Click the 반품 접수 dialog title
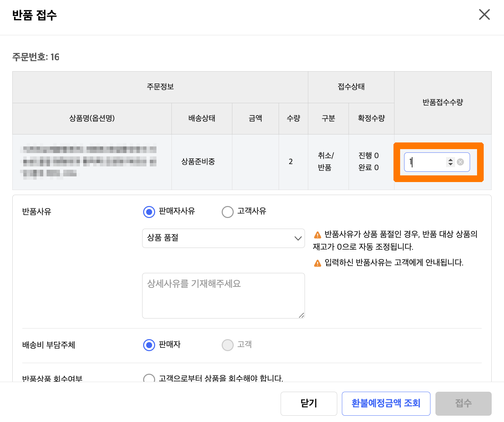The width and height of the screenshot is (504, 422). 35,15
